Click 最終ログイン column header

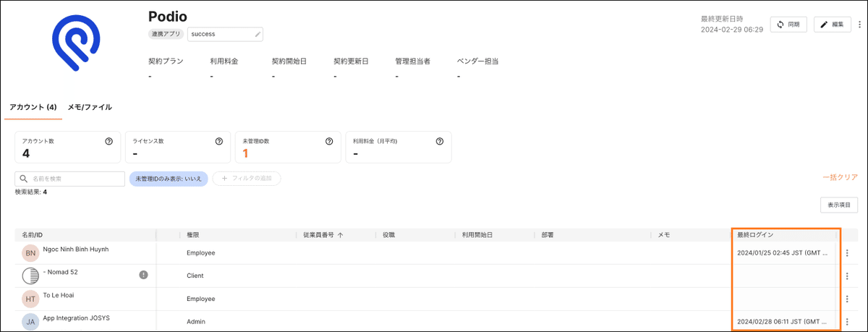click(755, 235)
